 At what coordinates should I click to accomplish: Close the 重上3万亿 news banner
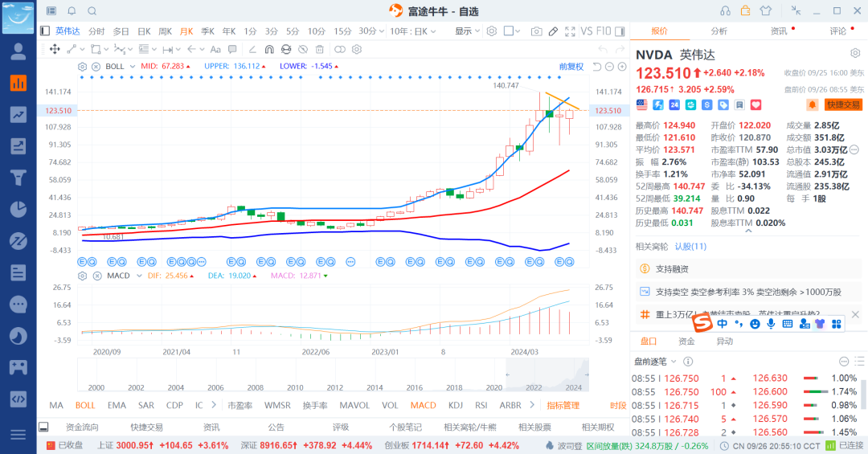[855, 314]
